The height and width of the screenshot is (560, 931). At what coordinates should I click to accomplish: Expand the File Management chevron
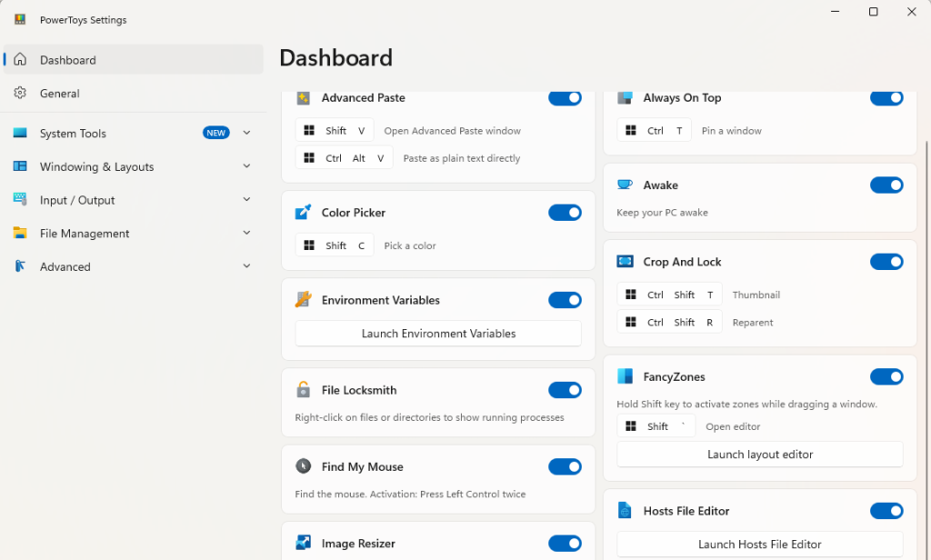click(x=246, y=232)
